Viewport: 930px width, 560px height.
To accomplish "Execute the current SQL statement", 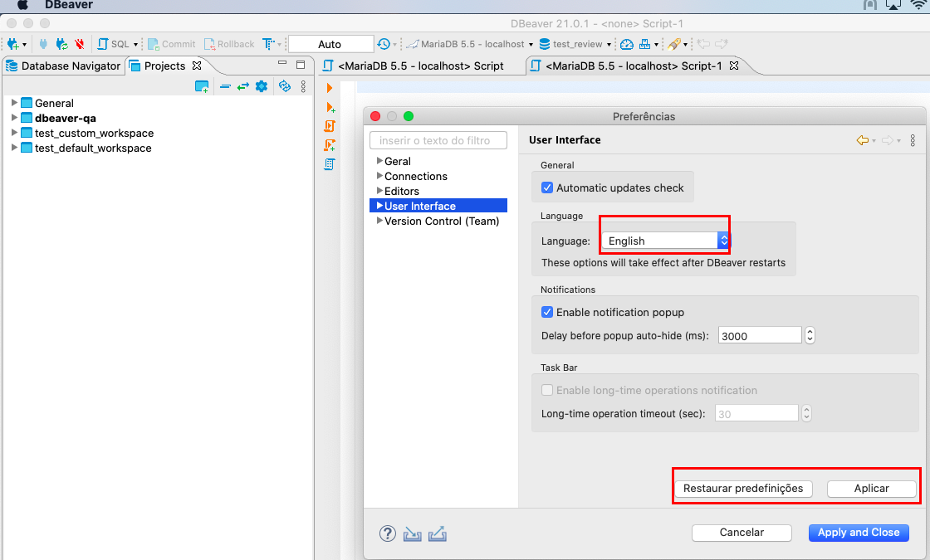I will (x=330, y=88).
